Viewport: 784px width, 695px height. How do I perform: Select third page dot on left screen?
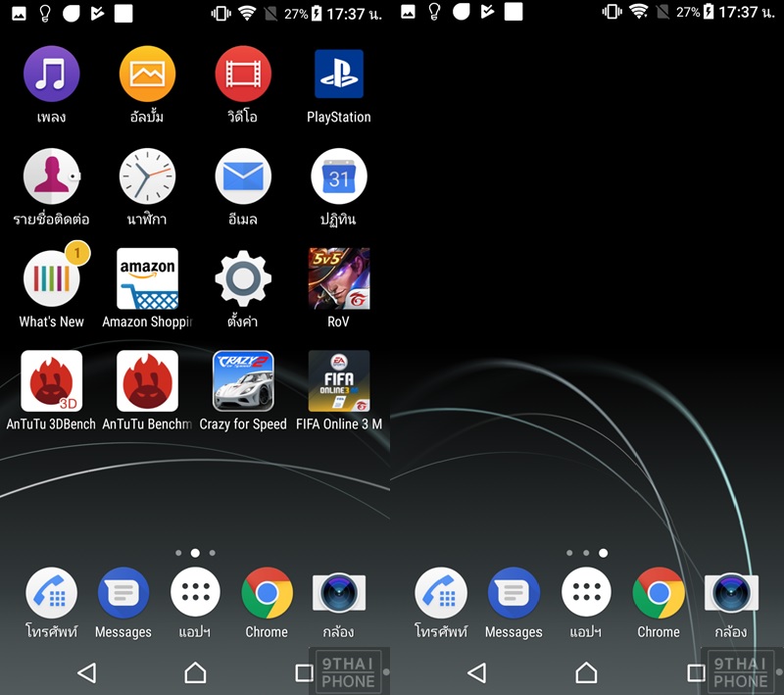213,553
